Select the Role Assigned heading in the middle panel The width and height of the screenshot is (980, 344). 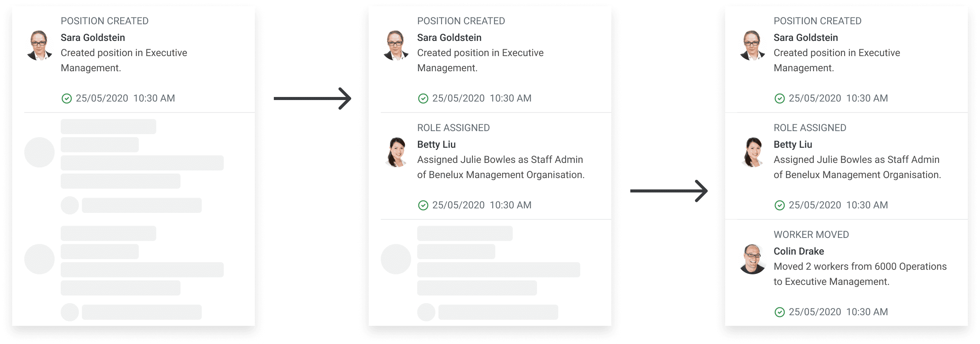click(453, 128)
